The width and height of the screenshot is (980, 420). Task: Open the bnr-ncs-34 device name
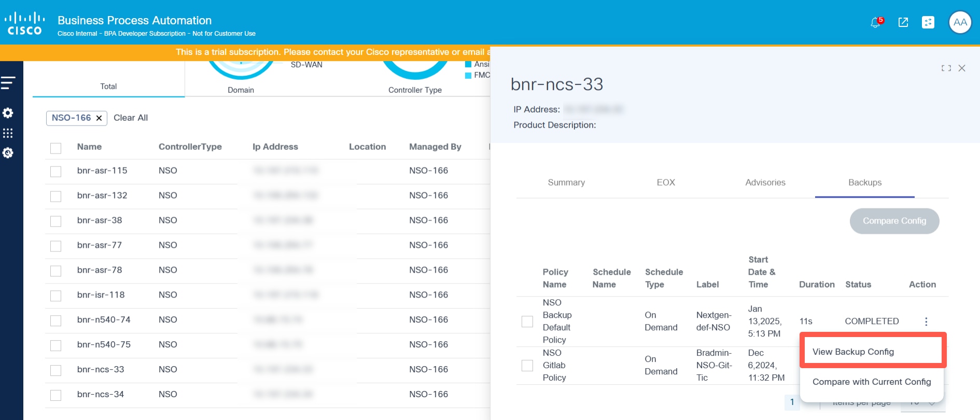tap(101, 395)
